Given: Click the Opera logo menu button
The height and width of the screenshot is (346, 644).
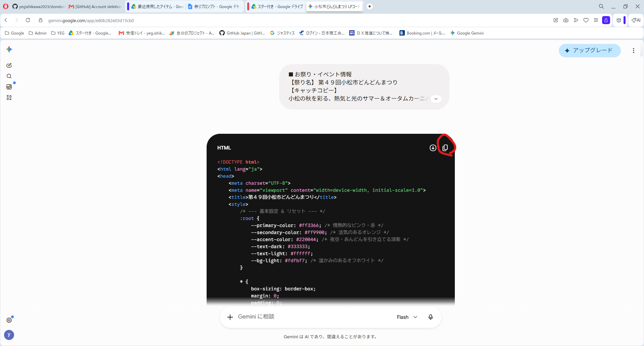Looking at the screenshot, I should [x=6, y=6].
